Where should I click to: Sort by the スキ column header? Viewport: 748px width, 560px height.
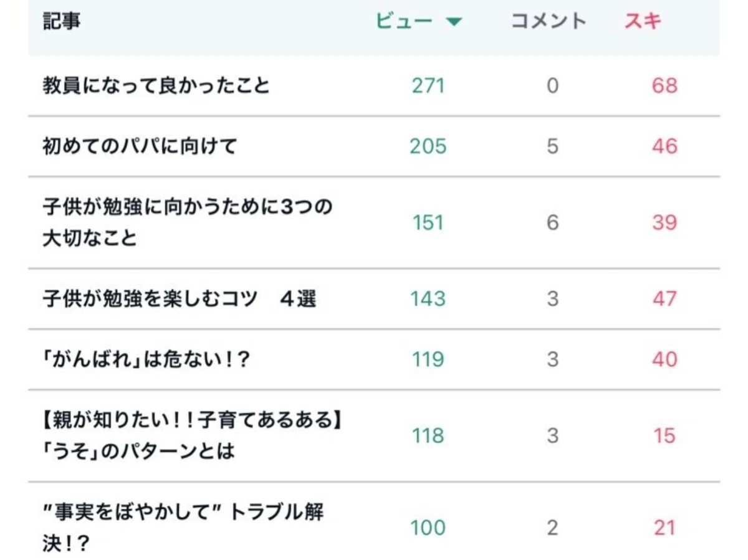tap(643, 21)
